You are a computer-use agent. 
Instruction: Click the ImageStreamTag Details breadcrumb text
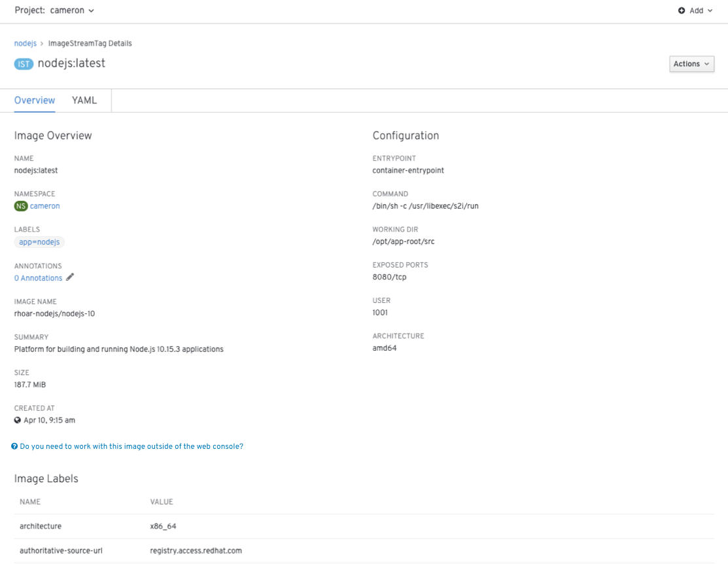90,43
